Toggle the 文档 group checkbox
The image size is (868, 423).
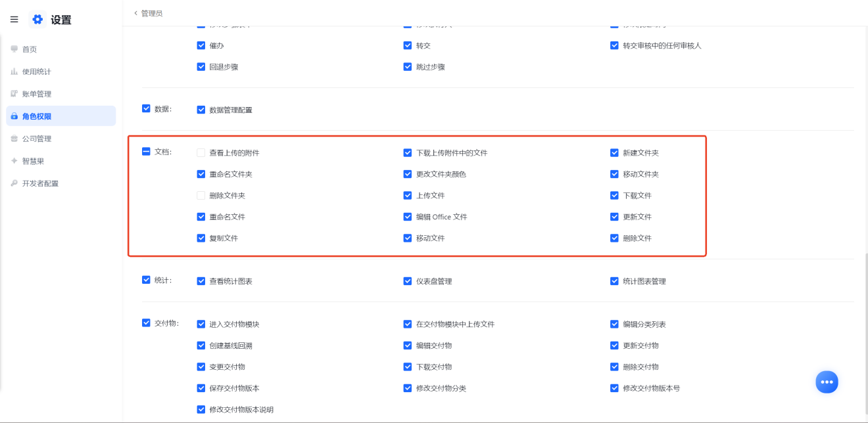click(146, 152)
